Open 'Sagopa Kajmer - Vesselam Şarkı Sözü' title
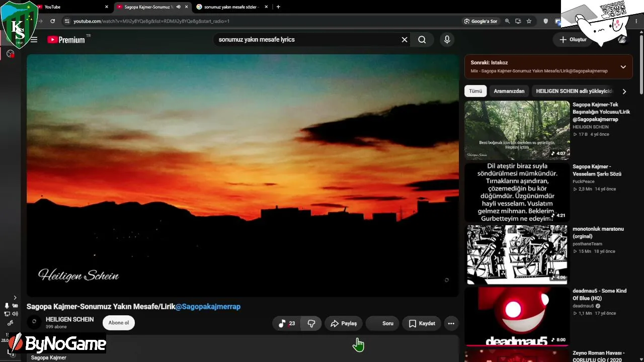This screenshot has height=362, width=644. [597, 170]
